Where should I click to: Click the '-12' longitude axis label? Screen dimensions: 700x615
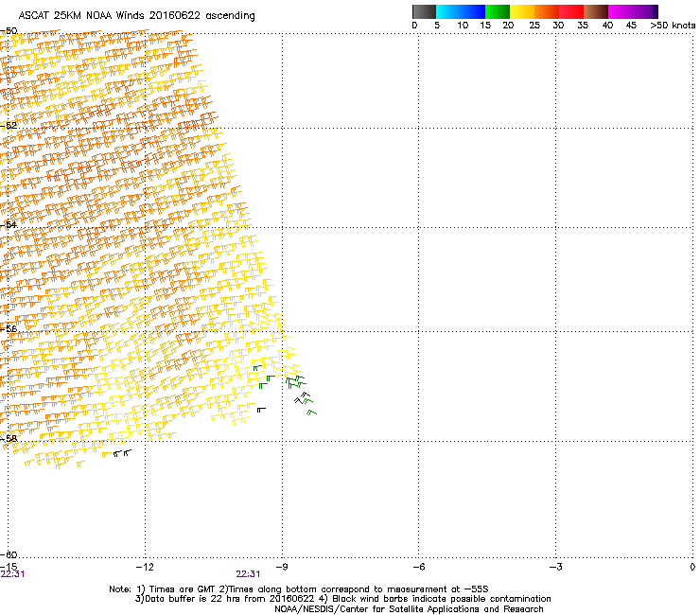coord(145,567)
